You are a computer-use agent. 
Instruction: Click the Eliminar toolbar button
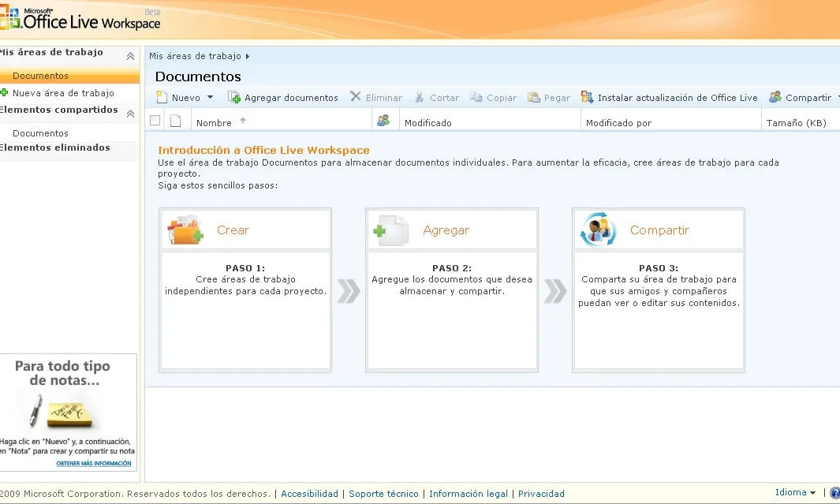pos(376,98)
